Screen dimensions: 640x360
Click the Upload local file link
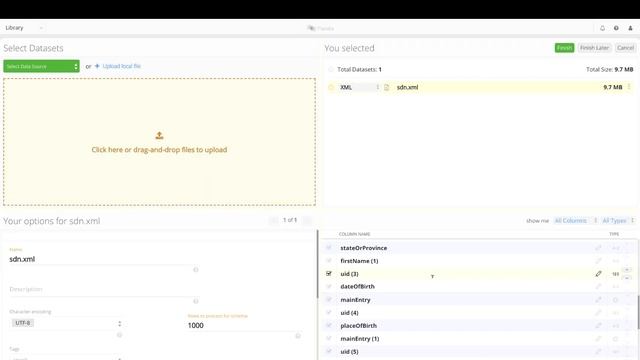coord(122,66)
